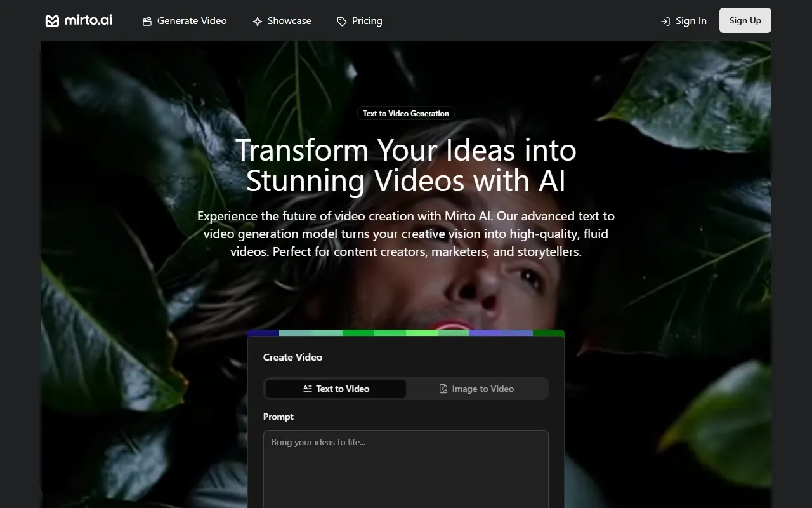Click the file icon in Image to Video tab

(x=443, y=389)
